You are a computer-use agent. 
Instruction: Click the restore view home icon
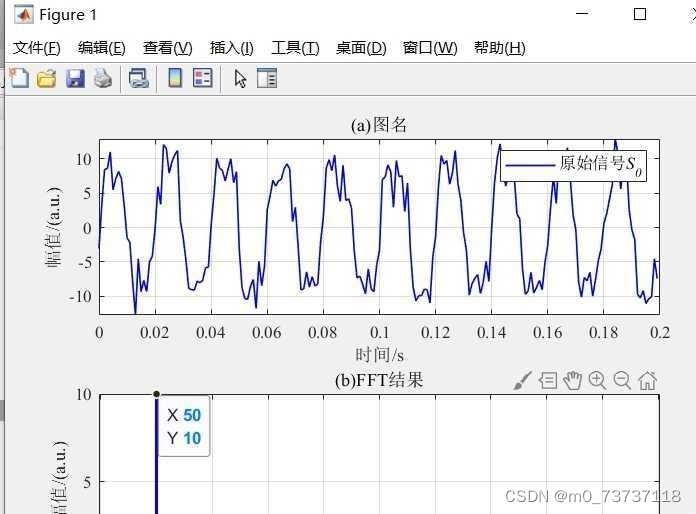pyautogui.click(x=648, y=380)
